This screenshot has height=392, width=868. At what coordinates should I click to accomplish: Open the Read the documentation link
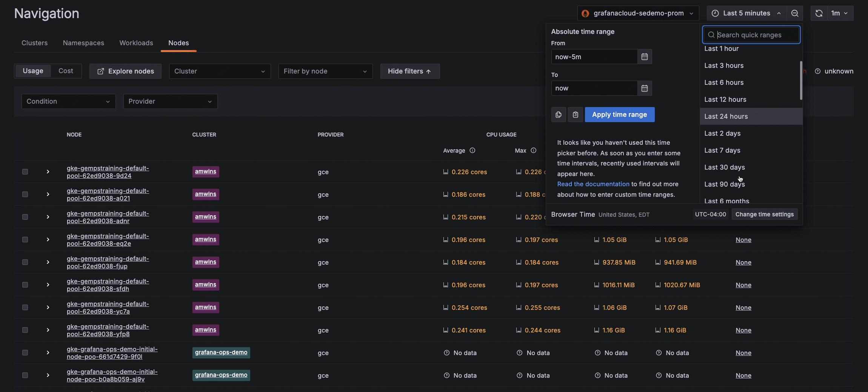(593, 184)
